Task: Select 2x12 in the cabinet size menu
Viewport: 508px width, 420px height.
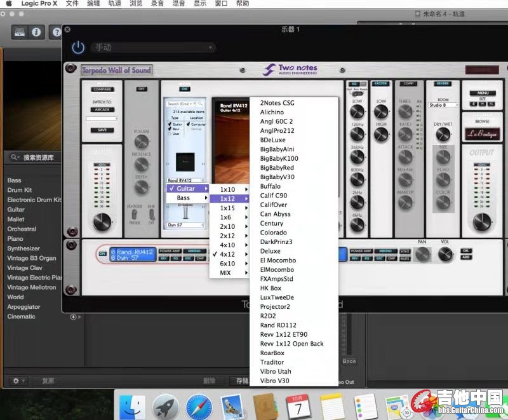Action: click(227, 236)
